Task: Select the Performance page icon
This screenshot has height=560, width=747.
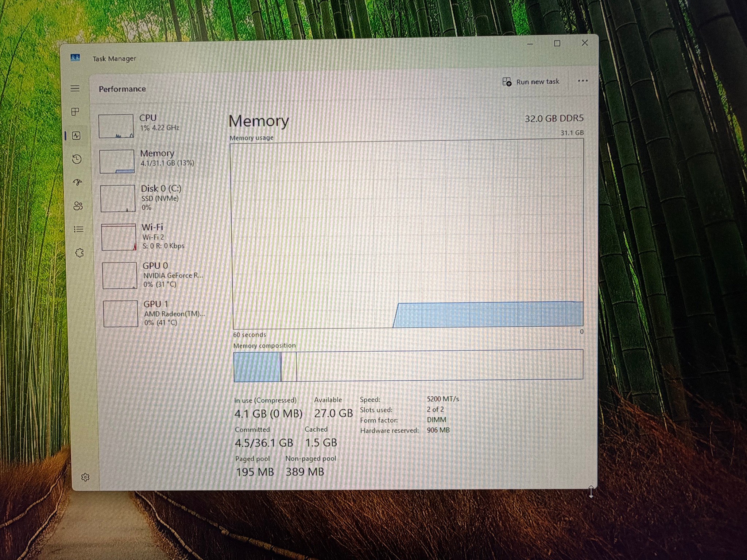Action: pyautogui.click(x=76, y=136)
